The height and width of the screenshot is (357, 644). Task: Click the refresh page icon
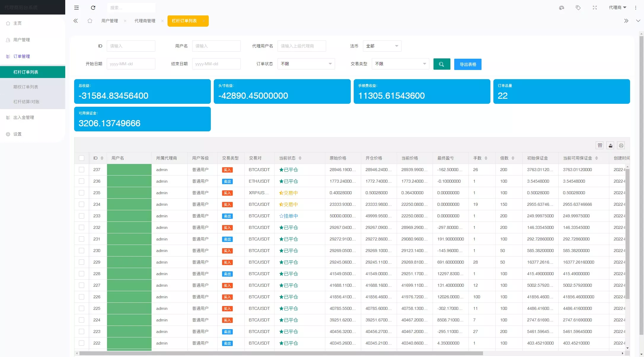pyautogui.click(x=93, y=8)
